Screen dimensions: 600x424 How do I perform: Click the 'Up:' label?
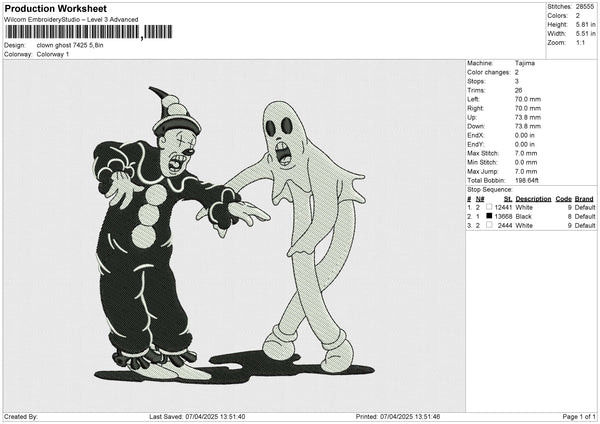tap(472, 117)
